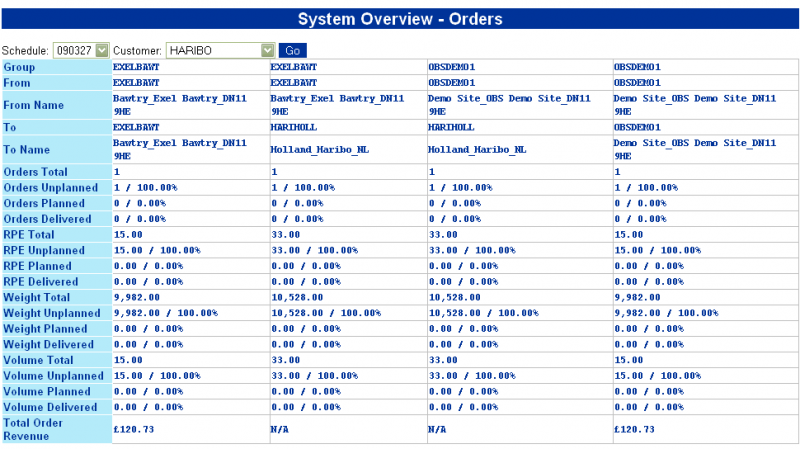The width and height of the screenshot is (800, 449).
Task: Click the RPE Unplanned row label
Action: click(x=44, y=251)
